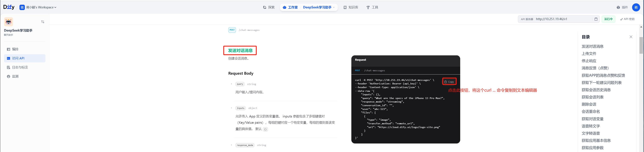Click the Dify logo
The width and height of the screenshot is (644, 152).
[x=9, y=7]
